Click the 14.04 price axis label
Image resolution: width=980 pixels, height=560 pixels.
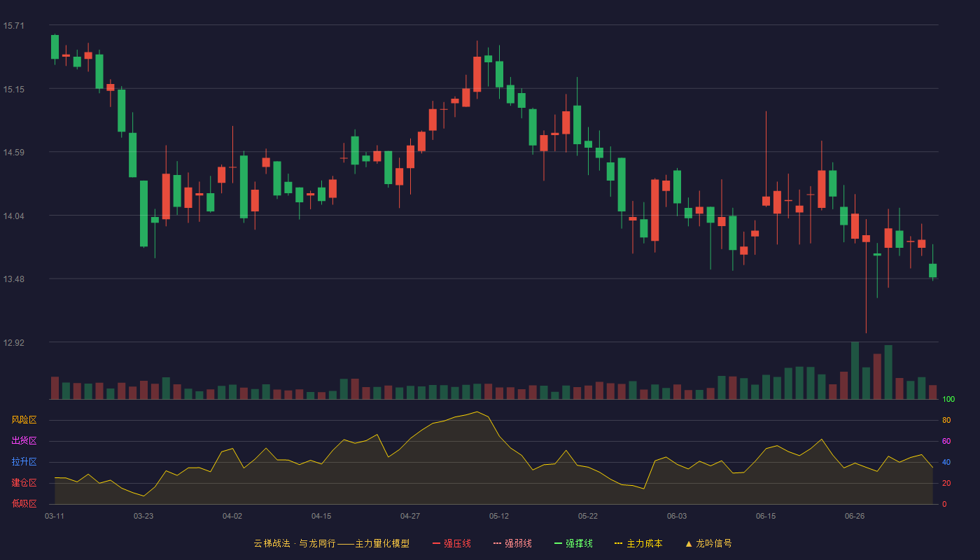(x=14, y=216)
